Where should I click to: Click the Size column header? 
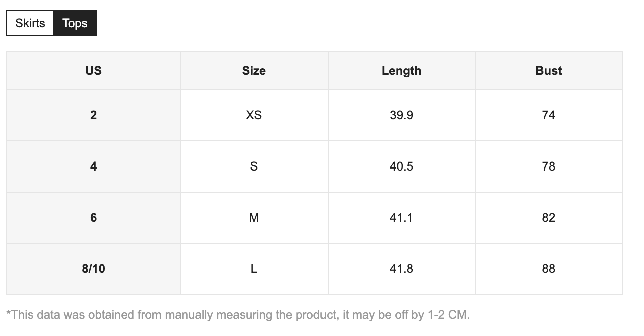coord(254,71)
